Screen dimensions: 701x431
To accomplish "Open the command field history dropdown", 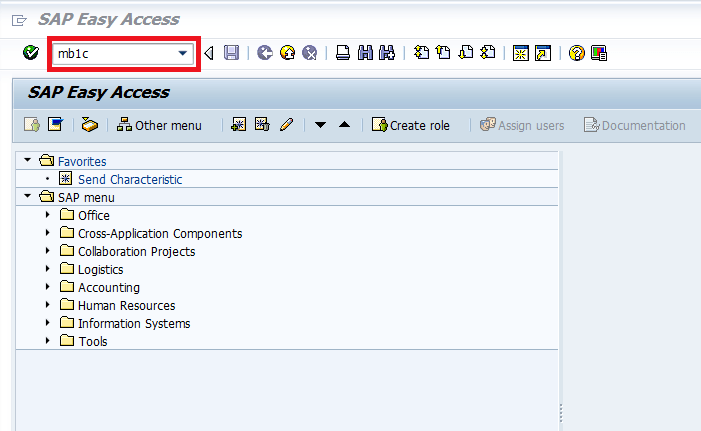I will [x=182, y=53].
